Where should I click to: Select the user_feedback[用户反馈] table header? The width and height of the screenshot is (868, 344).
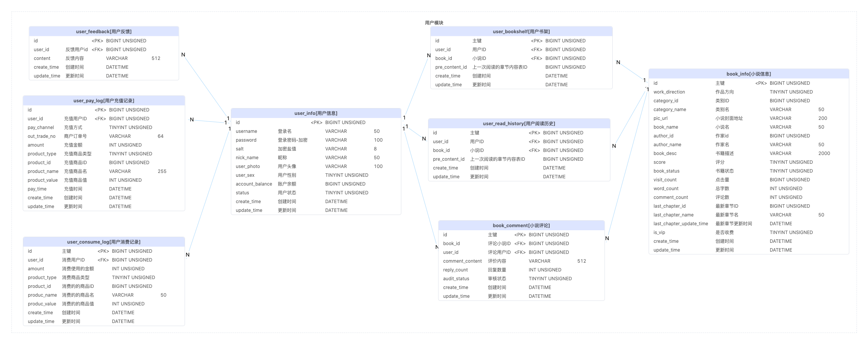pos(104,32)
